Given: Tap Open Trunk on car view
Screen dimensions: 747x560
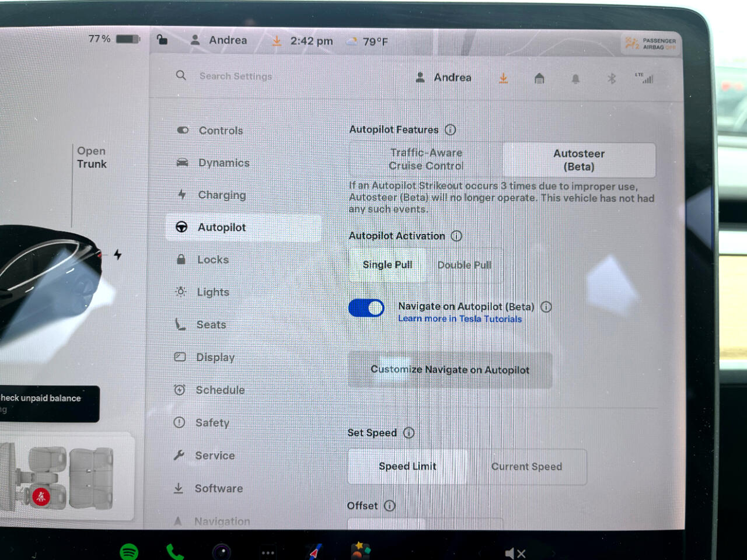Looking at the screenshot, I should pyautogui.click(x=92, y=157).
